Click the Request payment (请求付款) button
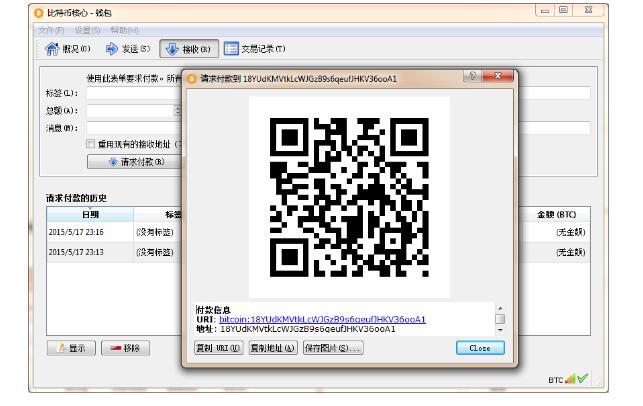 [135, 162]
